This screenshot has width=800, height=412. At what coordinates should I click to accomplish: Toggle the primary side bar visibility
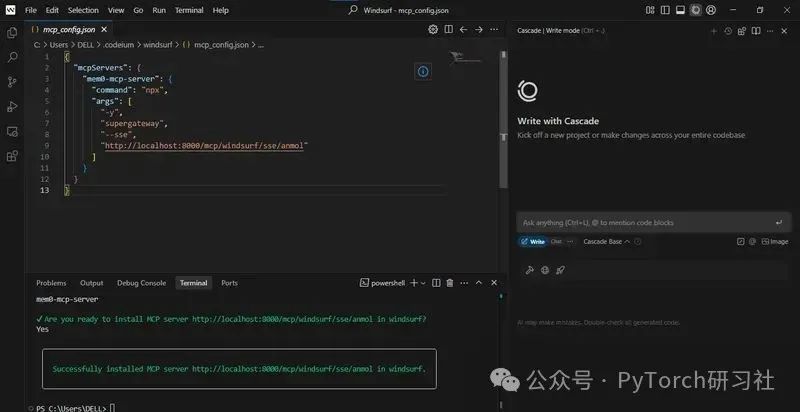(x=665, y=10)
